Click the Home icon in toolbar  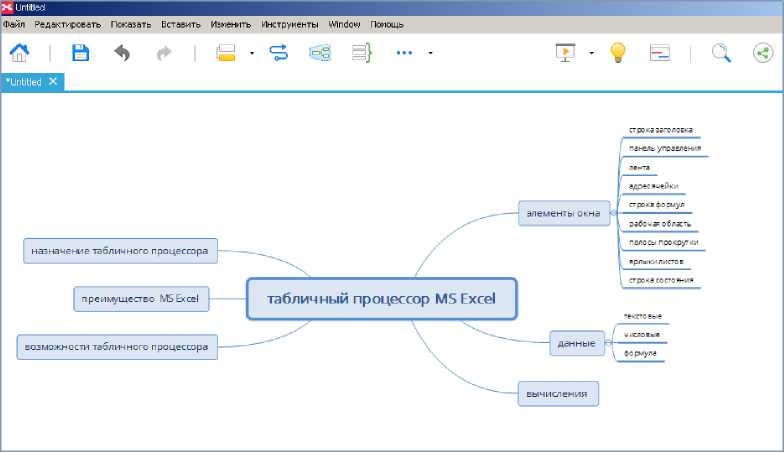pyautogui.click(x=20, y=52)
